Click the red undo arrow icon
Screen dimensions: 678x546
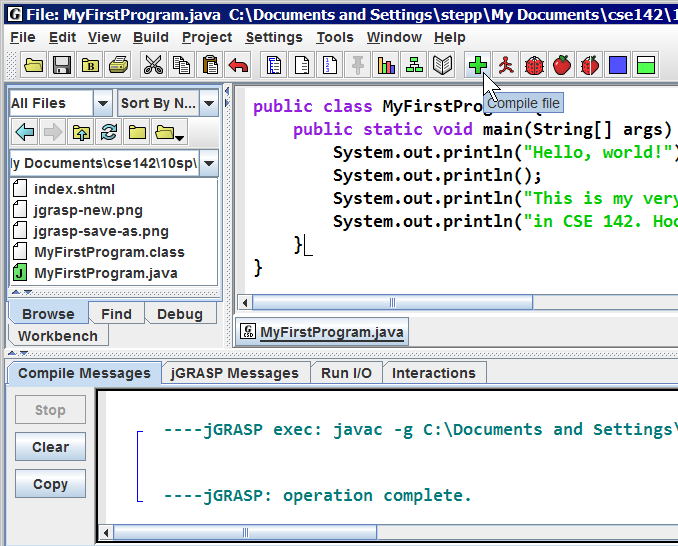point(237,66)
